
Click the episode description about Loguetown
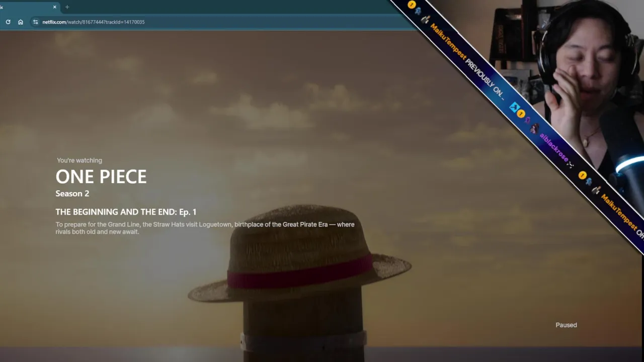pyautogui.click(x=205, y=228)
